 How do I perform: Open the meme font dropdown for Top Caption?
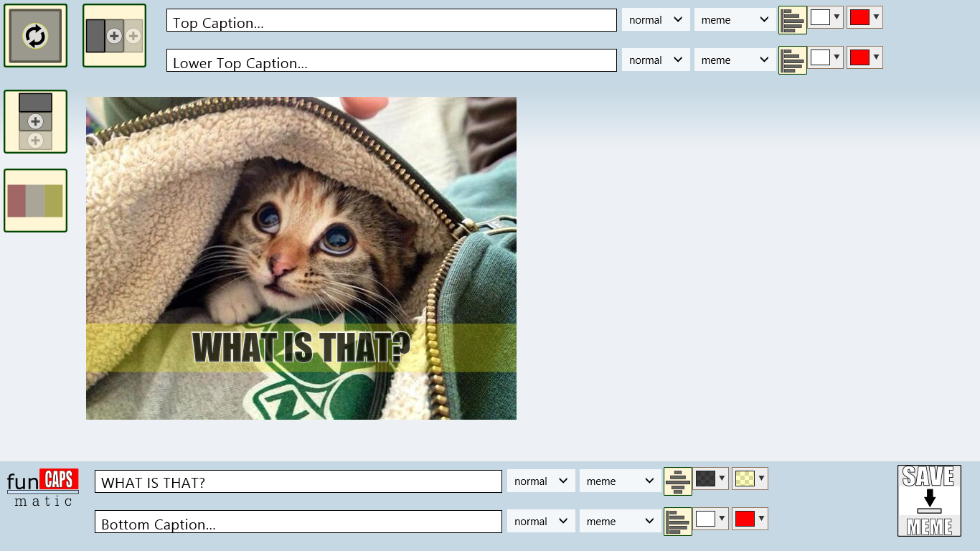(x=733, y=19)
